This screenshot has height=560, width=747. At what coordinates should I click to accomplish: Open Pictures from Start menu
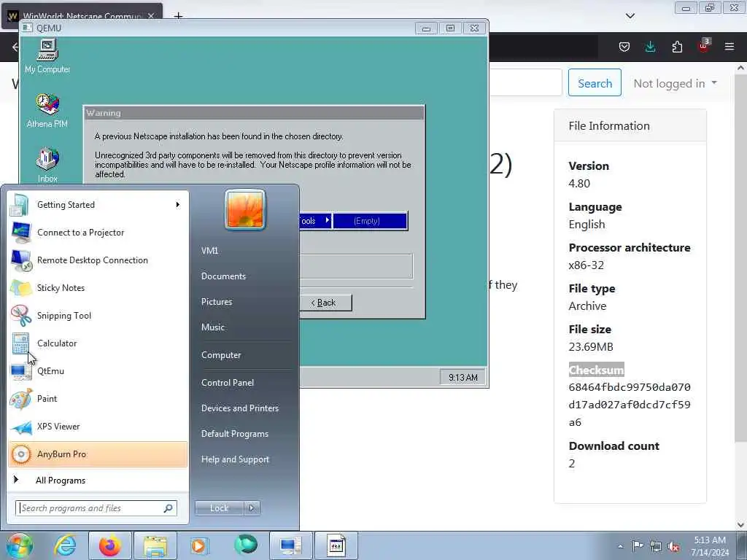[217, 302]
